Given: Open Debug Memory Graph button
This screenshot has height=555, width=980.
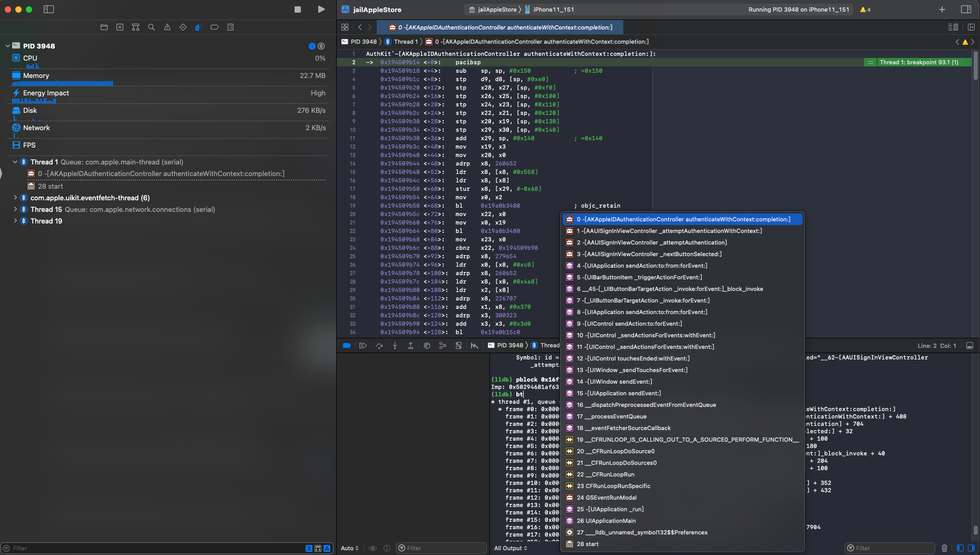Looking at the screenshot, I should click(x=443, y=346).
